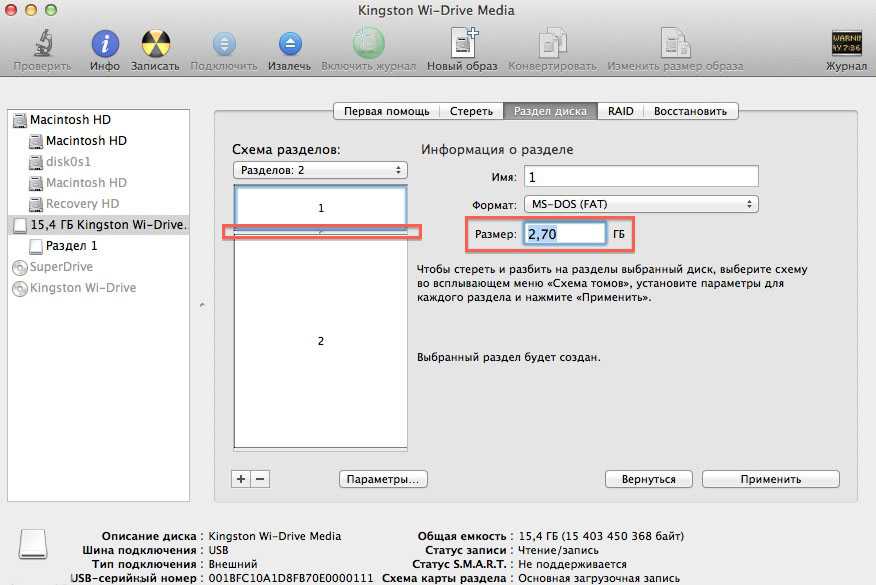
Task: Create a Новый образ disk image
Action: click(x=463, y=42)
